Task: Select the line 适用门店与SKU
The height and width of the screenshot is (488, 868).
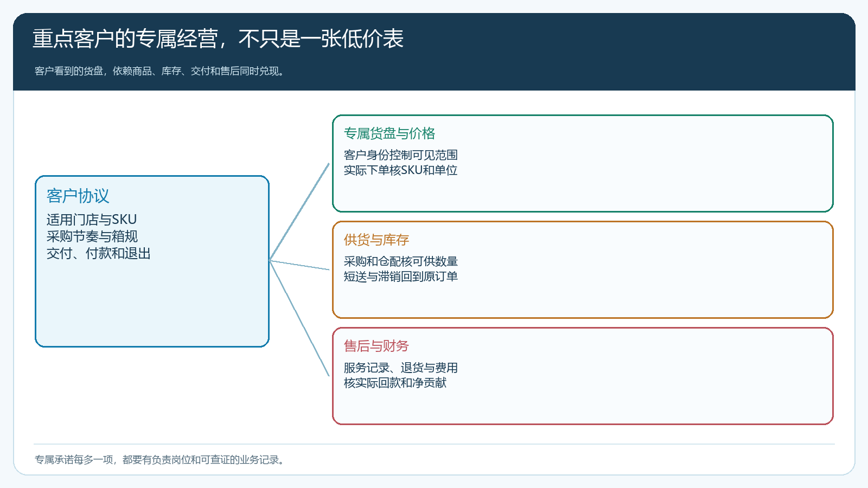Action: (92, 220)
